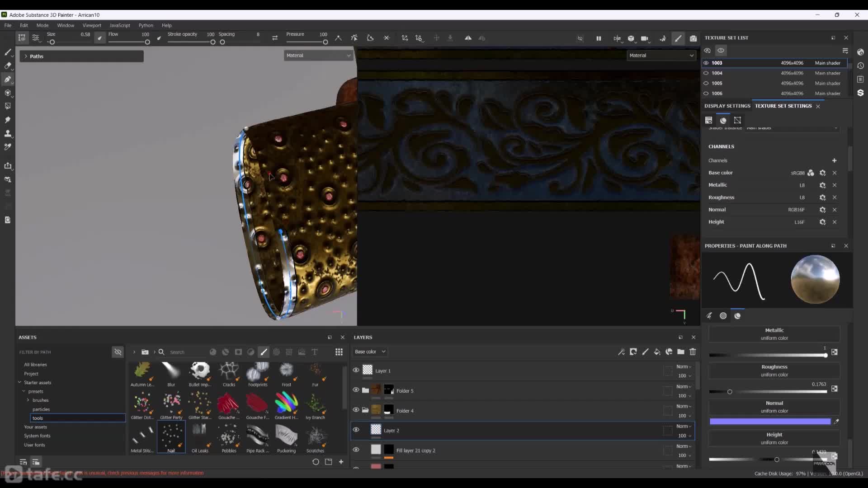Open the camera screenshot icon

tap(693, 38)
